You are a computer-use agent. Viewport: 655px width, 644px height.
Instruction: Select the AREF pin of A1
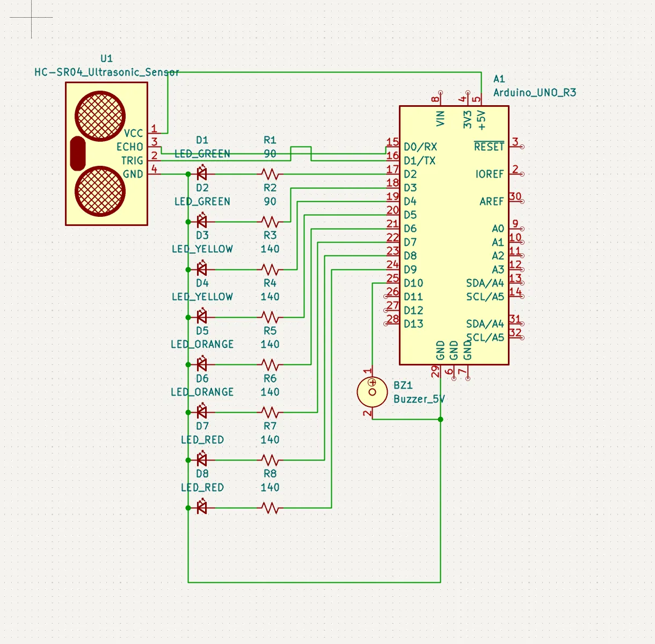492,202
